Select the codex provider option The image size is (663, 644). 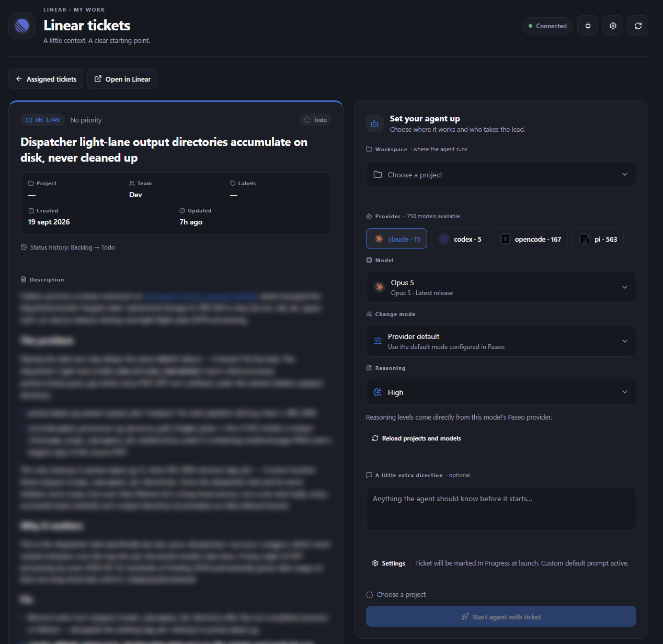tap(460, 239)
